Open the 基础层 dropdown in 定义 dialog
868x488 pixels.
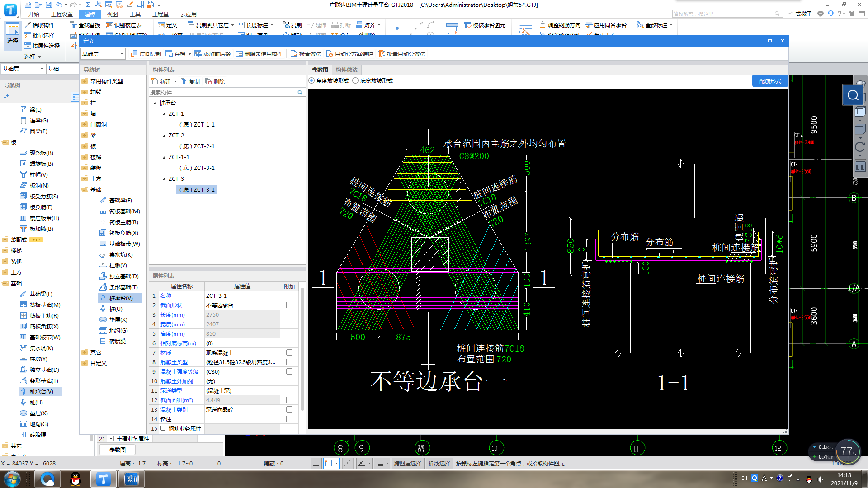103,54
